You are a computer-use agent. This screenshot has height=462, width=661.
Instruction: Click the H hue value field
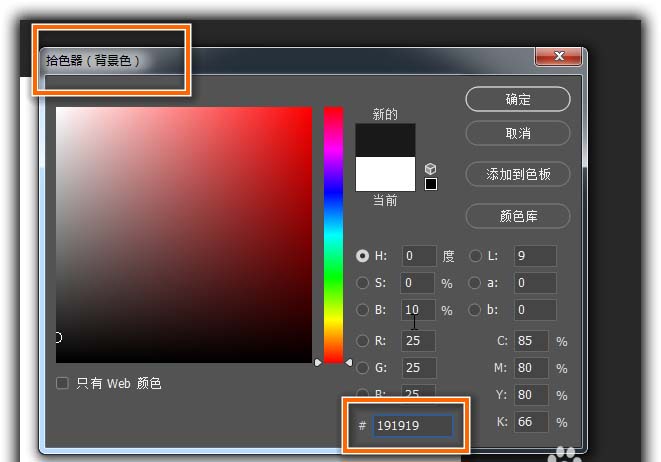[x=419, y=255]
